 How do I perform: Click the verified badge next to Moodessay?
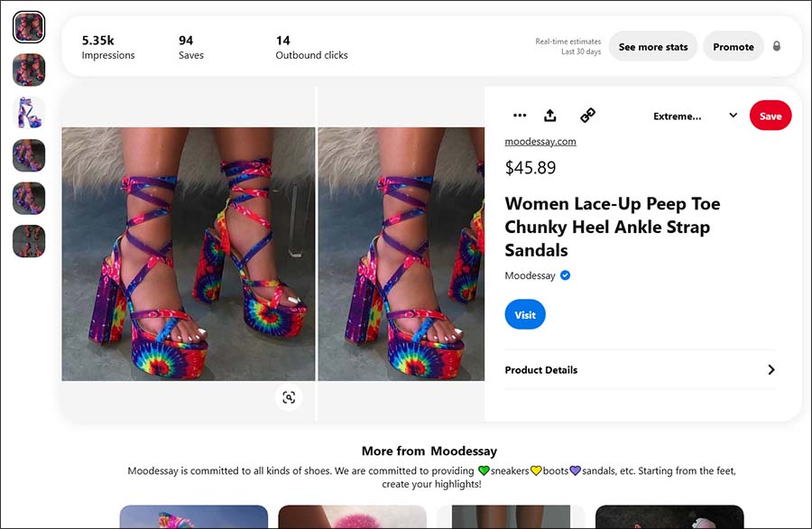pyautogui.click(x=566, y=275)
